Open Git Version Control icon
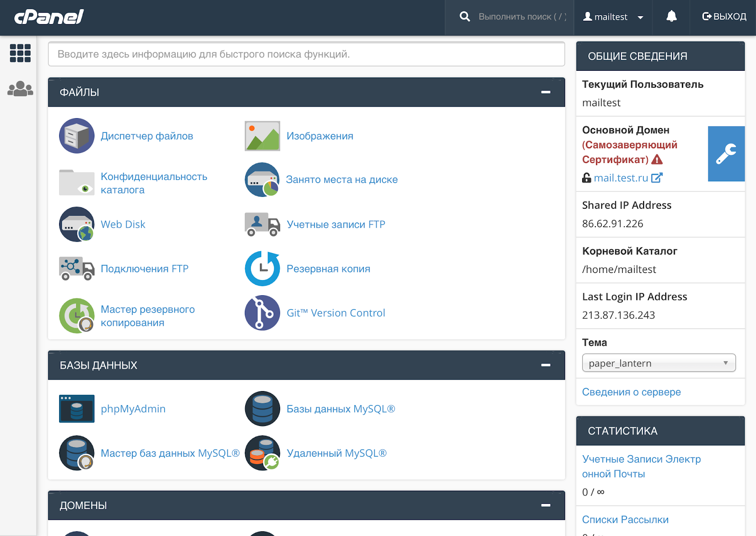Image resolution: width=756 pixels, height=536 pixels. (262, 313)
